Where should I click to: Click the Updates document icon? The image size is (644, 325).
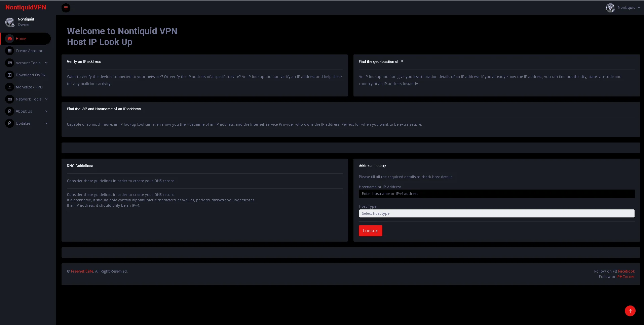coord(10,123)
